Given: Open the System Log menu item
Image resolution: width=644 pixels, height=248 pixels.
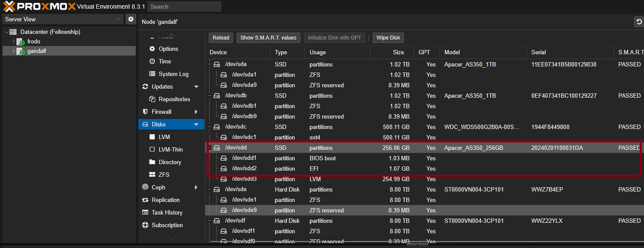Looking at the screenshot, I should tap(174, 74).
